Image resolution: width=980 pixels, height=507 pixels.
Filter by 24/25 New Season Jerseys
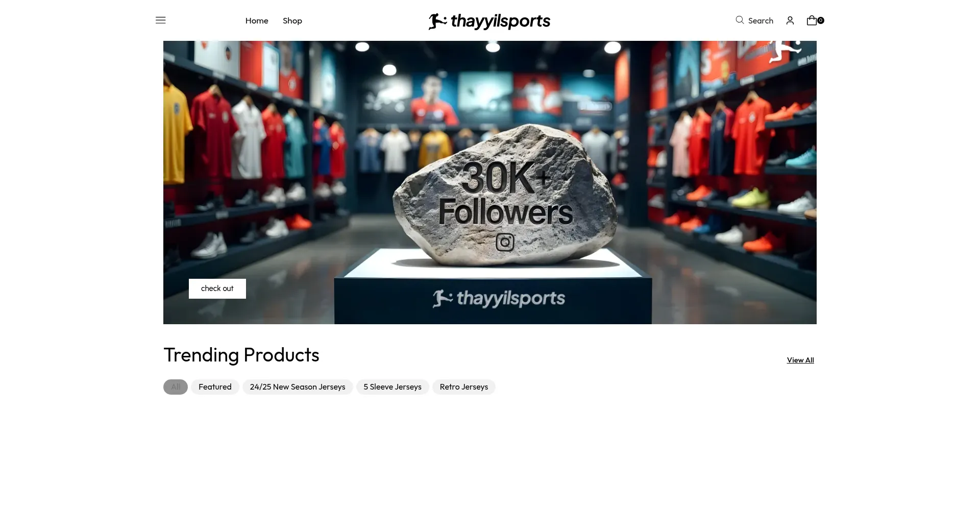pyautogui.click(x=298, y=387)
